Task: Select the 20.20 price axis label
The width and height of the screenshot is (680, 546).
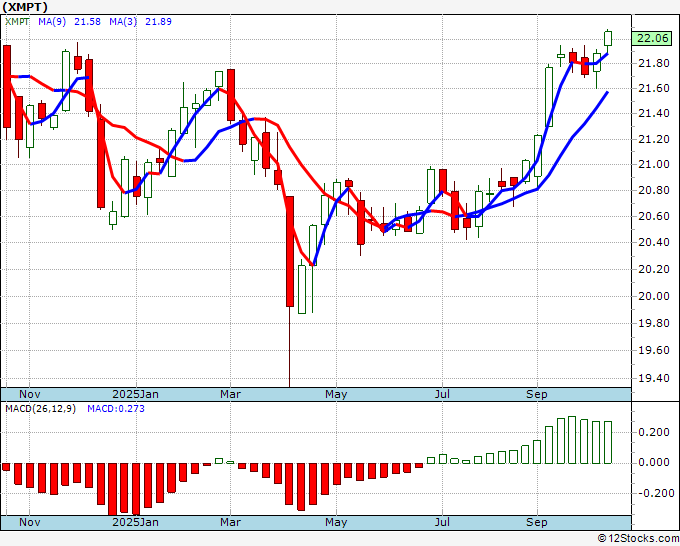Action: click(x=654, y=269)
